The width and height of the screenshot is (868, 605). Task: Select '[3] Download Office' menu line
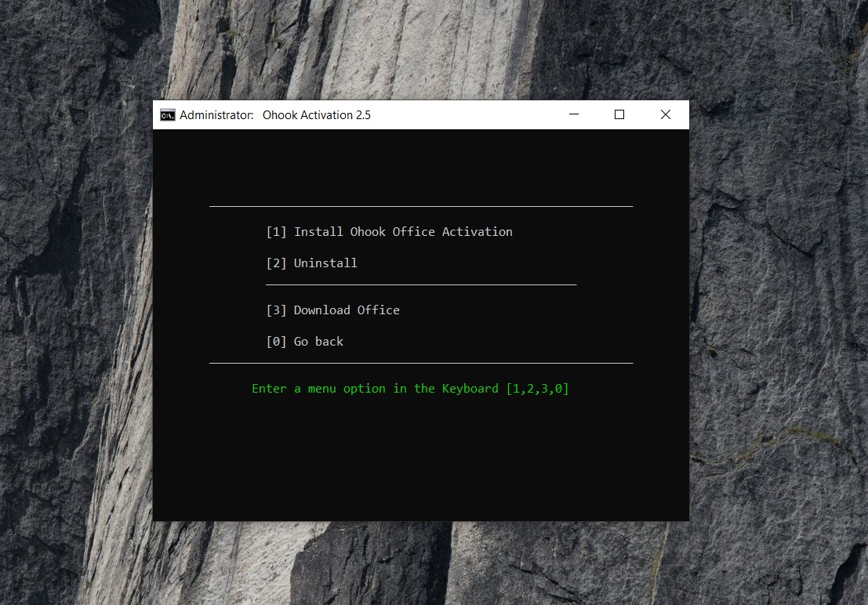point(332,310)
